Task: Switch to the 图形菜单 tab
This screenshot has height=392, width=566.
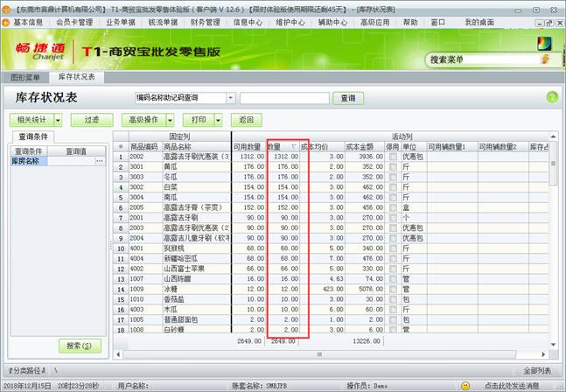Action: click(24, 77)
